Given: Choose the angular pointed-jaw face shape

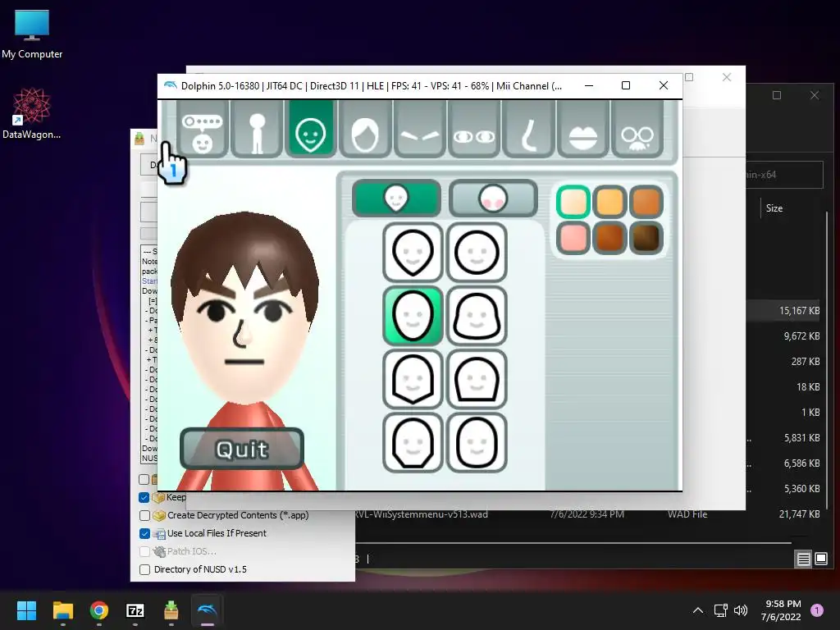Looking at the screenshot, I should (413, 379).
